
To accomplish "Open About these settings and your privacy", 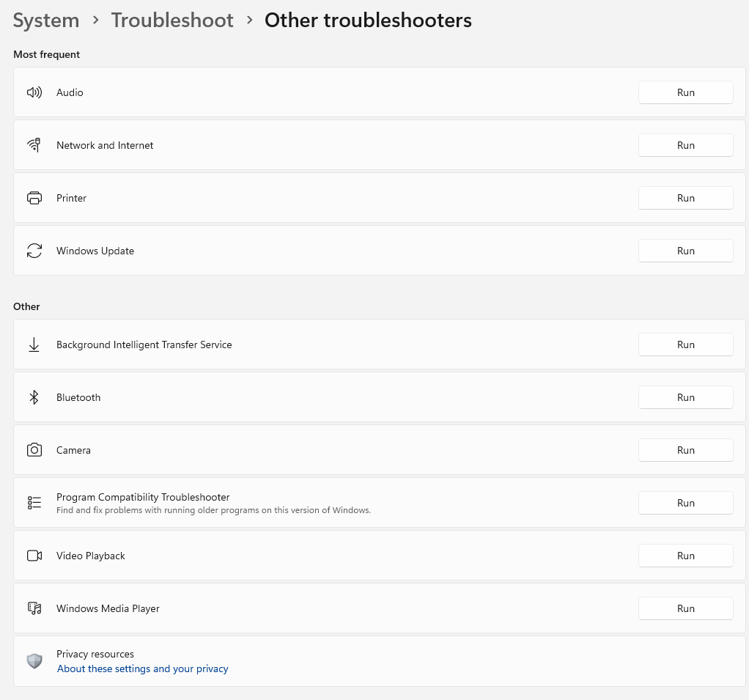I will [143, 668].
